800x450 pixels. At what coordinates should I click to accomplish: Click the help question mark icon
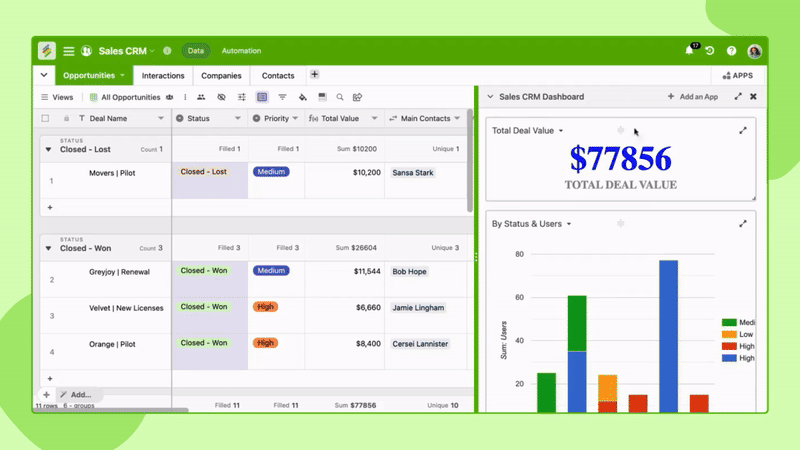click(732, 51)
